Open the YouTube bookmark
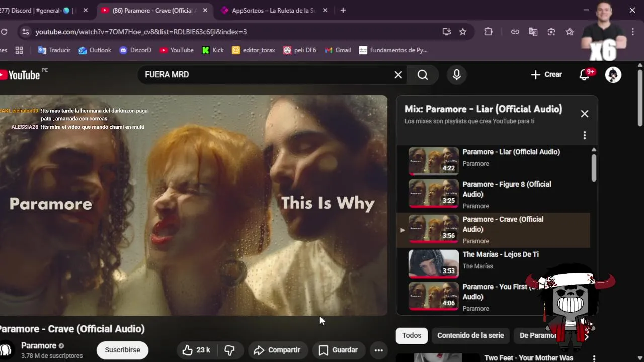This screenshot has width=644, height=362. pyautogui.click(x=177, y=50)
